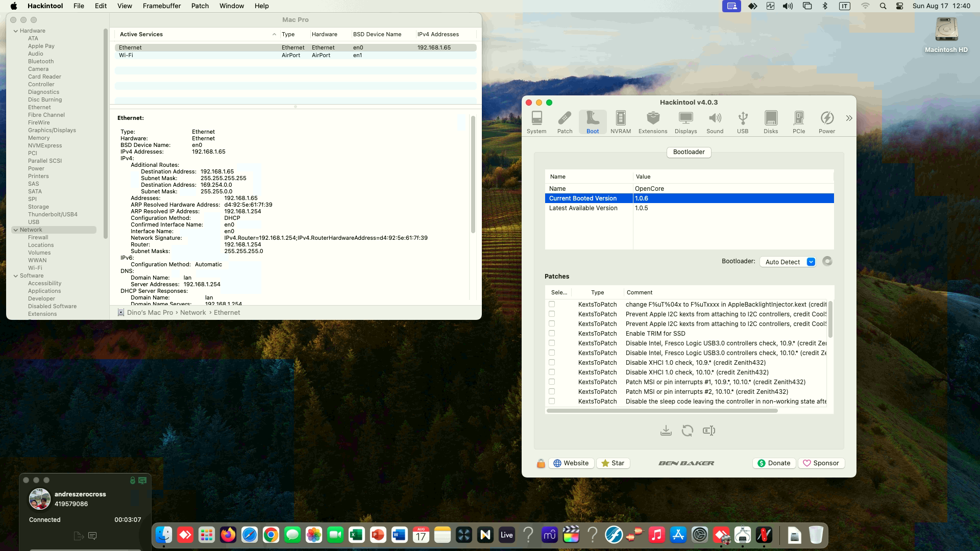980x551 pixels.
Task: Open the Patch menu in menu bar
Action: pos(200,6)
